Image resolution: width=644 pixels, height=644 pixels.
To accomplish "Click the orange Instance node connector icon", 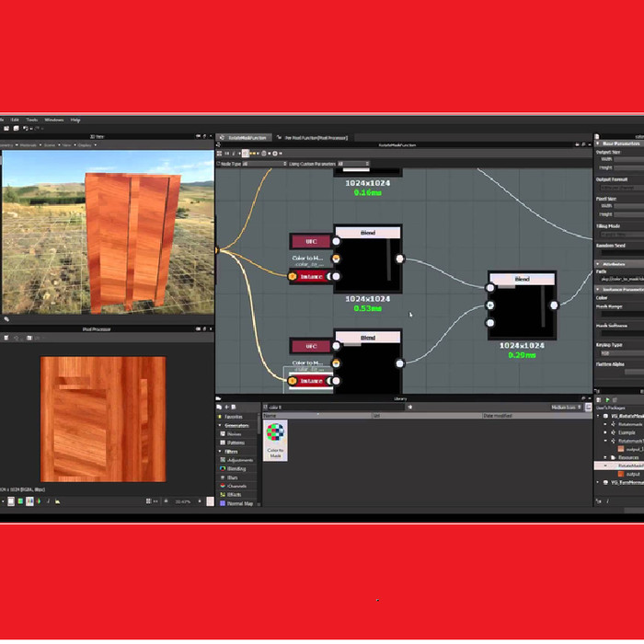I will click(x=293, y=276).
